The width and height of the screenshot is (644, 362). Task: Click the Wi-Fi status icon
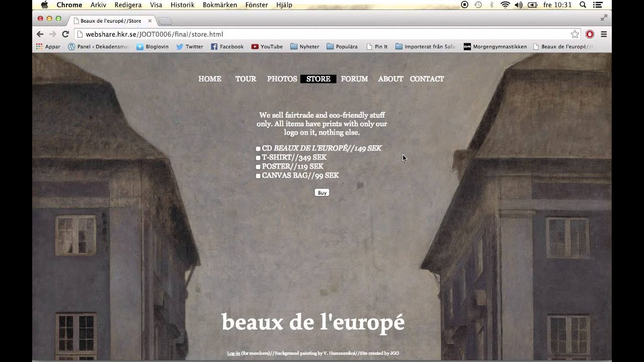click(505, 5)
